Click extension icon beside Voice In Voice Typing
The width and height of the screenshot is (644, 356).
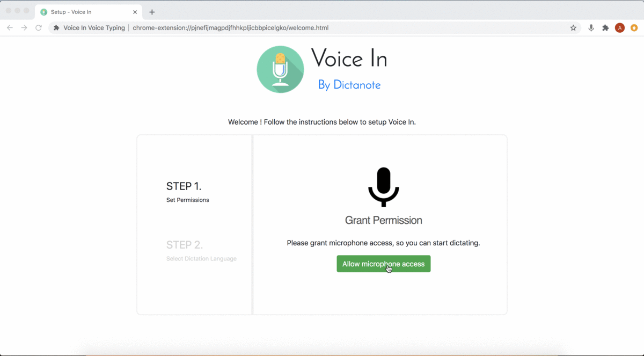(x=56, y=28)
